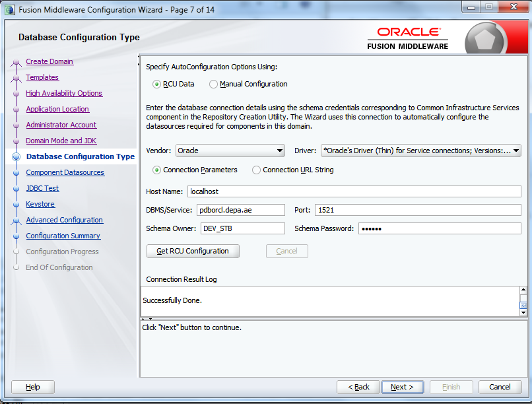Jump to the JDBC Test step
This screenshot has width=532, height=404.
click(x=42, y=188)
